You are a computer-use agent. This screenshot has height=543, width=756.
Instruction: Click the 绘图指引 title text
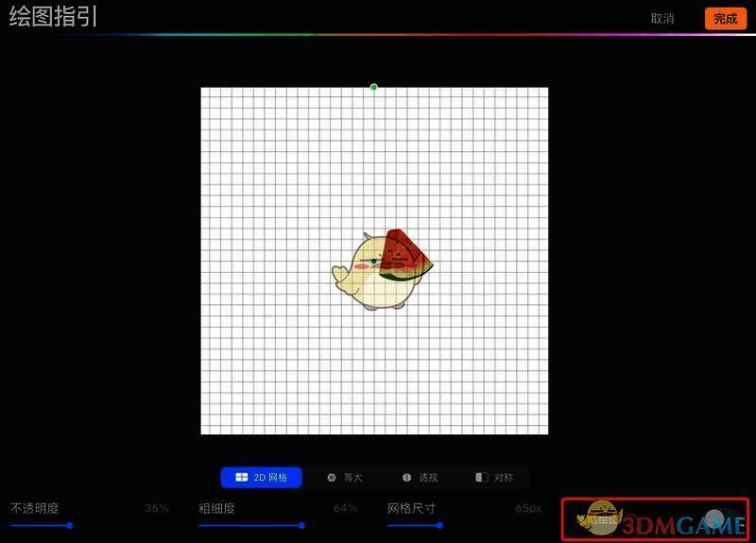(52, 16)
